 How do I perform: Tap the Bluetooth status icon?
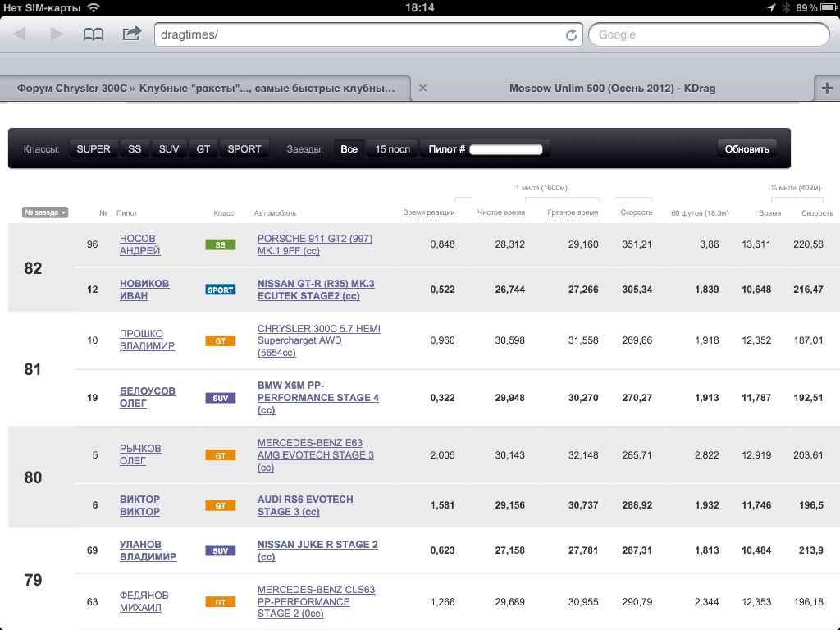pyautogui.click(x=786, y=7)
